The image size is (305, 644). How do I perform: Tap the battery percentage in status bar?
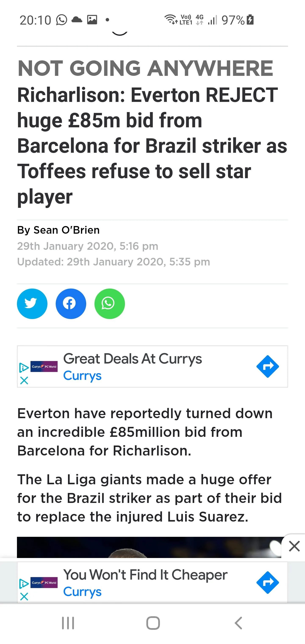233,20
